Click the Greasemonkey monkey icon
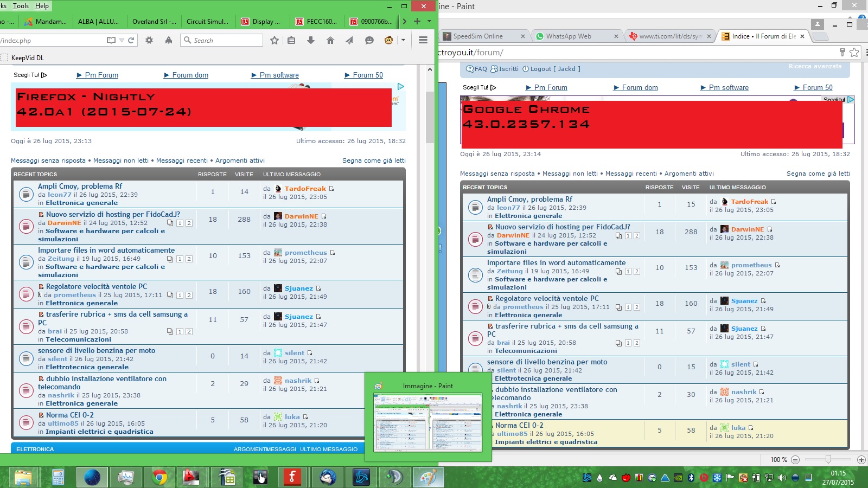 (x=388, y=40)
